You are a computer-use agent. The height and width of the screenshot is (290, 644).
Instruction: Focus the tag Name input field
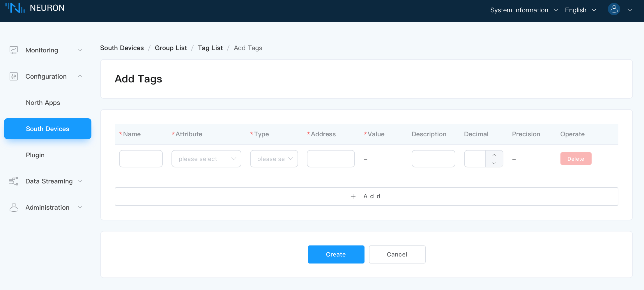tap(141, 159)
